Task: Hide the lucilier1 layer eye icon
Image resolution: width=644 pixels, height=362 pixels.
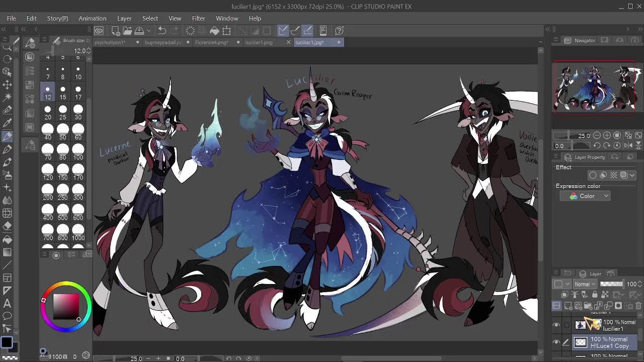Action: pos(556,325)
